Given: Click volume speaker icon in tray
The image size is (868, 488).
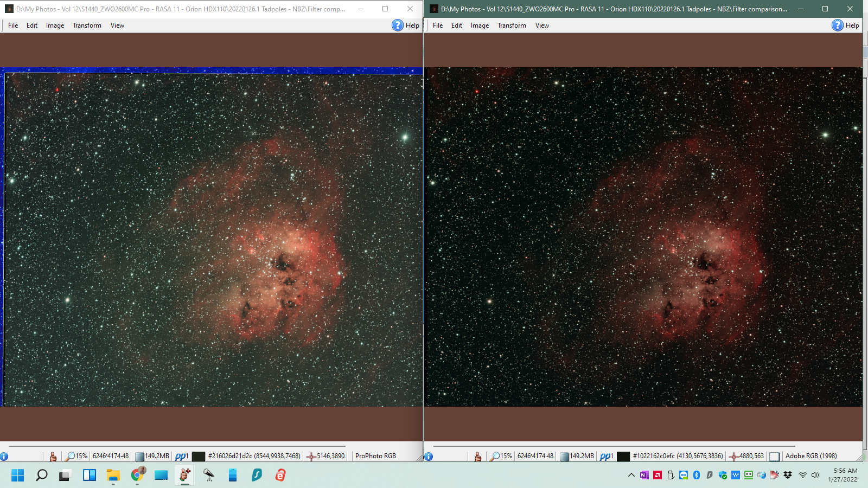Looking at the screenshot, I should [815, 475].
